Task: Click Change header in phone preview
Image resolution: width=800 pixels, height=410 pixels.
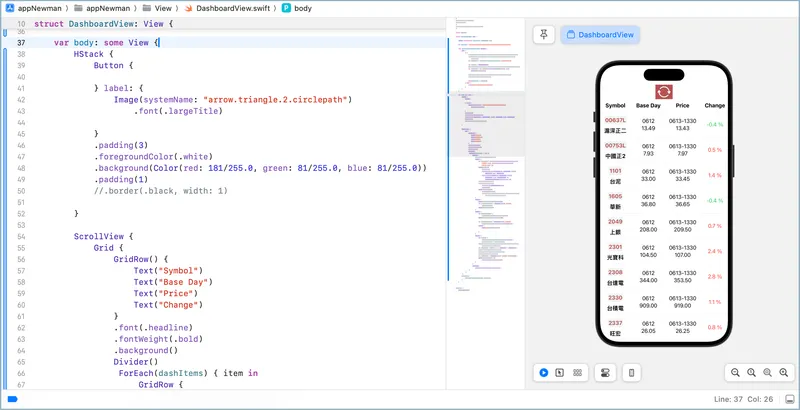Action: coord(715,106)
